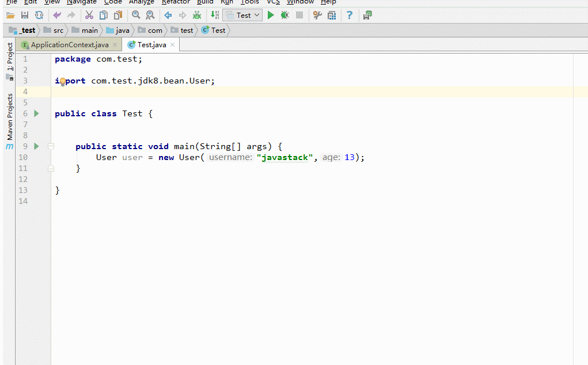Screen dimensions: 588x365
Task: Select _test project breadcrumb
Action: 22,31
